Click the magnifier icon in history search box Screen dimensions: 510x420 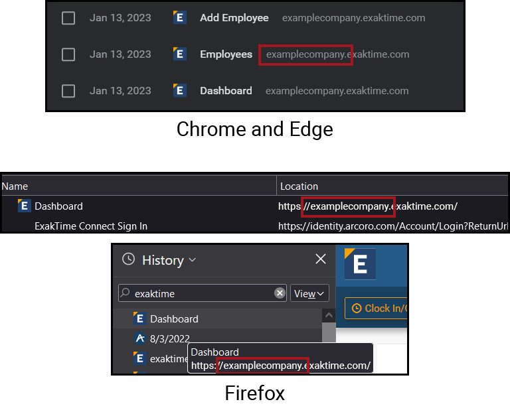(125, 293)
